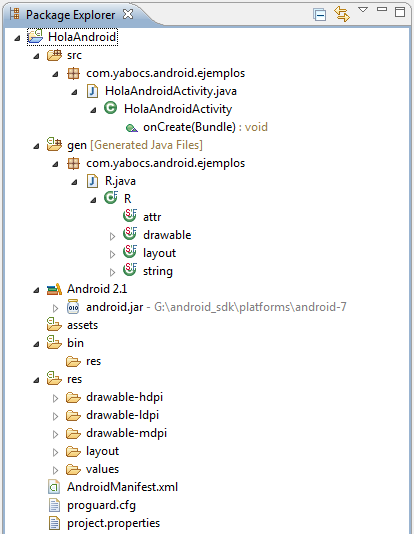The image size is (414, 534).
Task: Expand the android.jar node
Action: pos(55,309)
